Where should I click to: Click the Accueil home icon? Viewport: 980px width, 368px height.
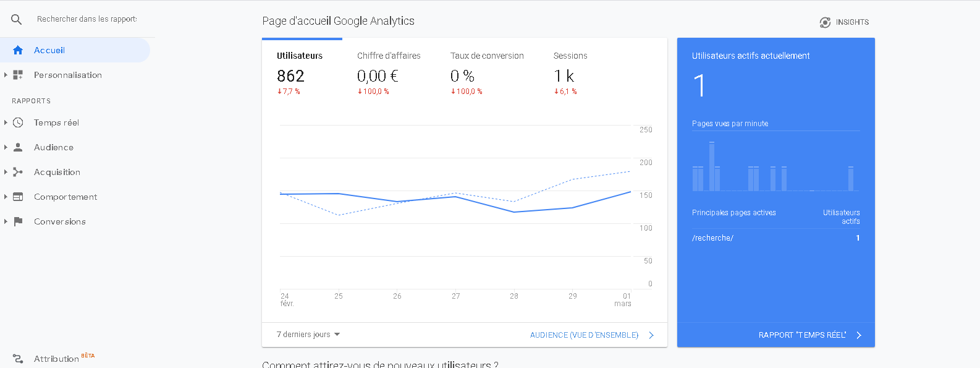coord(18,50)
